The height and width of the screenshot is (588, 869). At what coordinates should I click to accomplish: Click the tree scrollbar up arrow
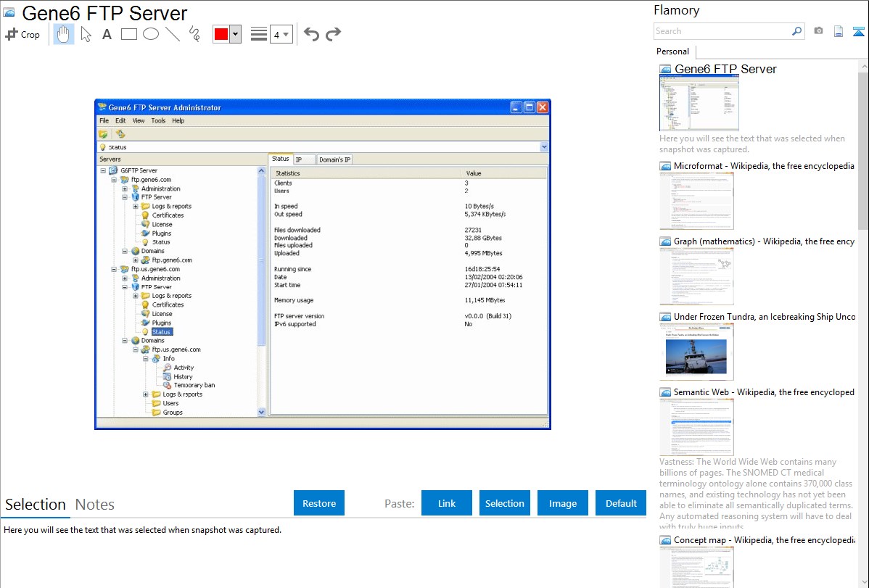tap(262, 171)
